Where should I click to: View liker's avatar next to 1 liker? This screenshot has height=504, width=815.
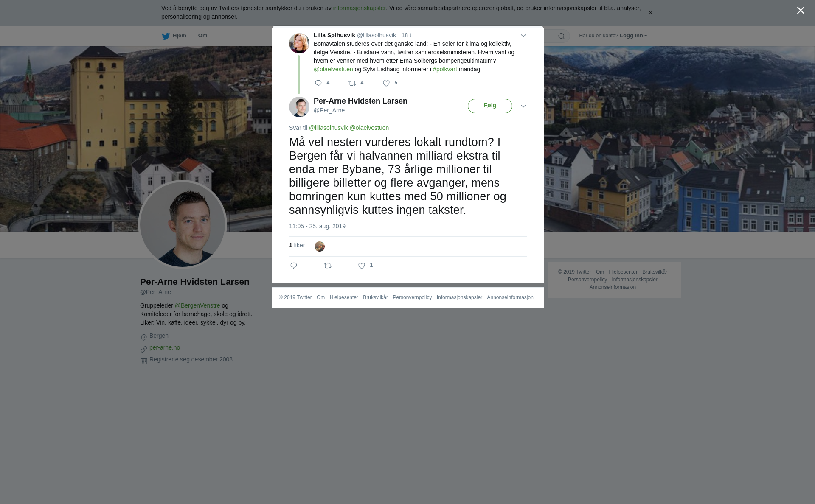tap(320, 246)
